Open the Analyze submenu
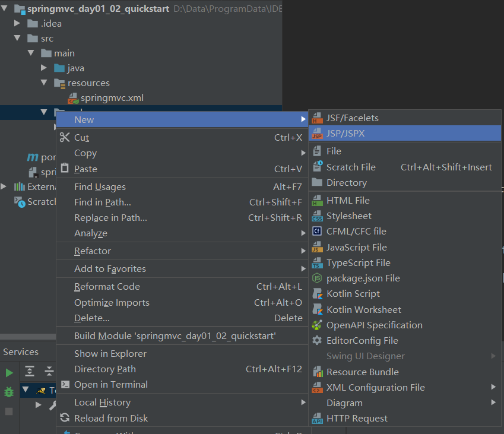This screenshot has height=434, width=504. point(182,233)
